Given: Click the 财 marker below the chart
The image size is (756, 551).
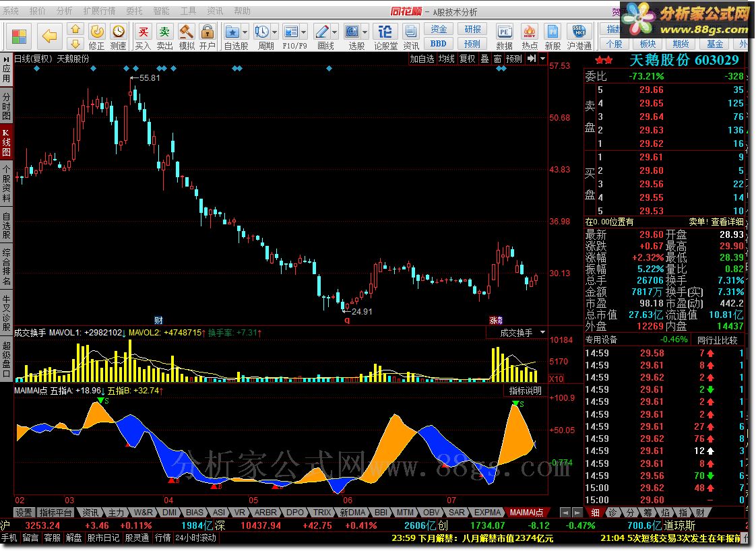Looking at the screenshot, I should (x=158, y=320).
